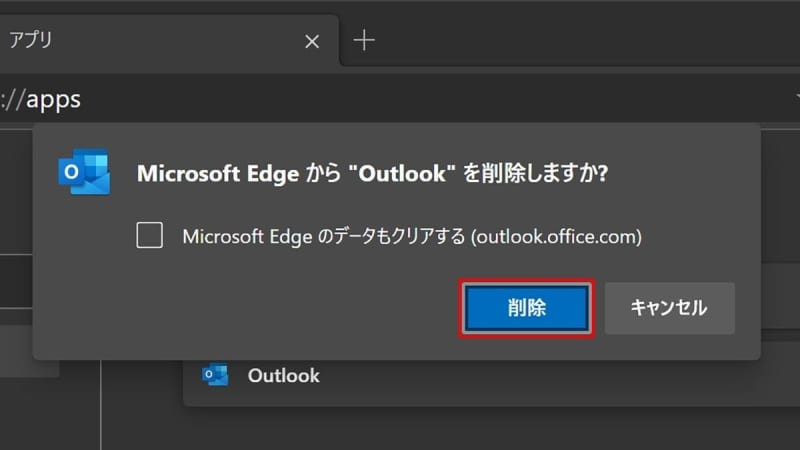
Task: Click the outlook.office.com text beside the checkbox
Action: click(556, 237)
